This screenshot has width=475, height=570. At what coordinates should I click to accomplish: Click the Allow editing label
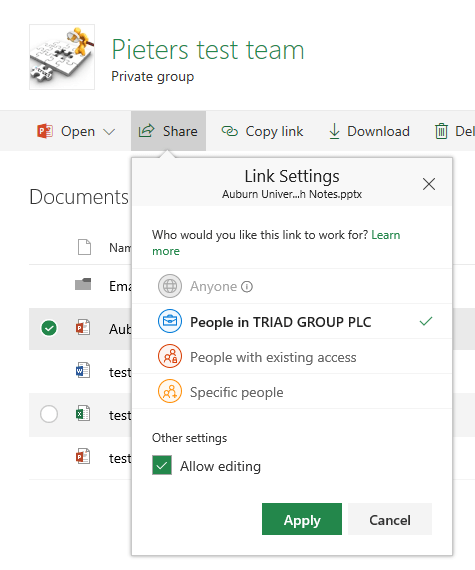(x=220, y=466)
